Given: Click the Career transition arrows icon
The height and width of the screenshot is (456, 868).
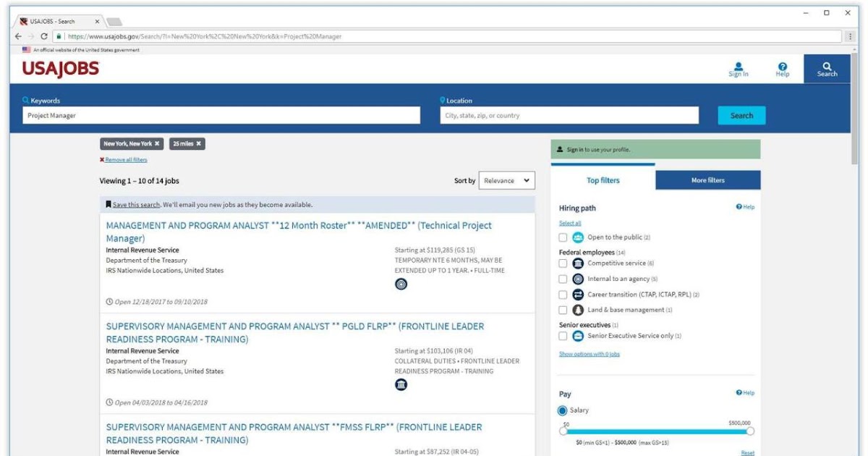Looking at the screenshot, I should (x=578, y=295).
